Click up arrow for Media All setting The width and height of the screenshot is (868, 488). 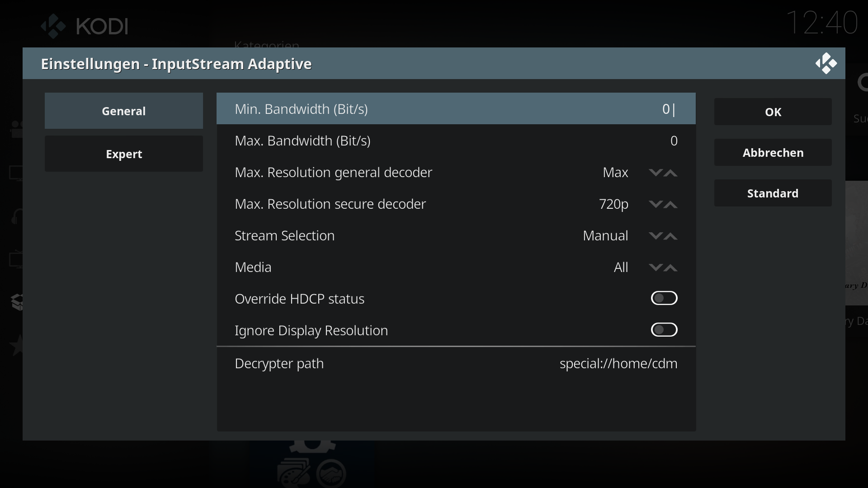click(670, 267)
